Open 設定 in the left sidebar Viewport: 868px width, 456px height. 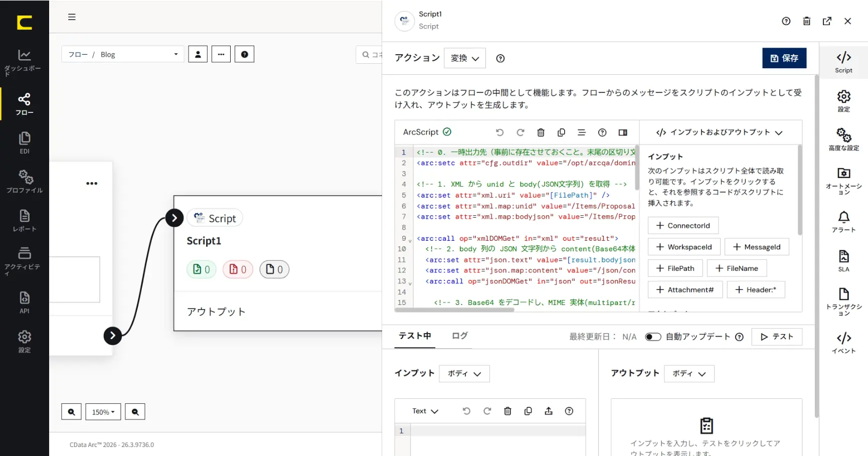point(24,342)
